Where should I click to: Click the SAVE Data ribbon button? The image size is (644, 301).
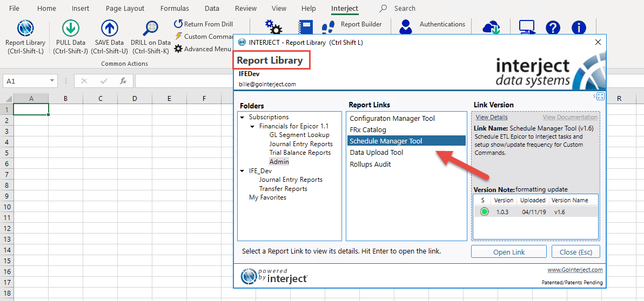109,38
